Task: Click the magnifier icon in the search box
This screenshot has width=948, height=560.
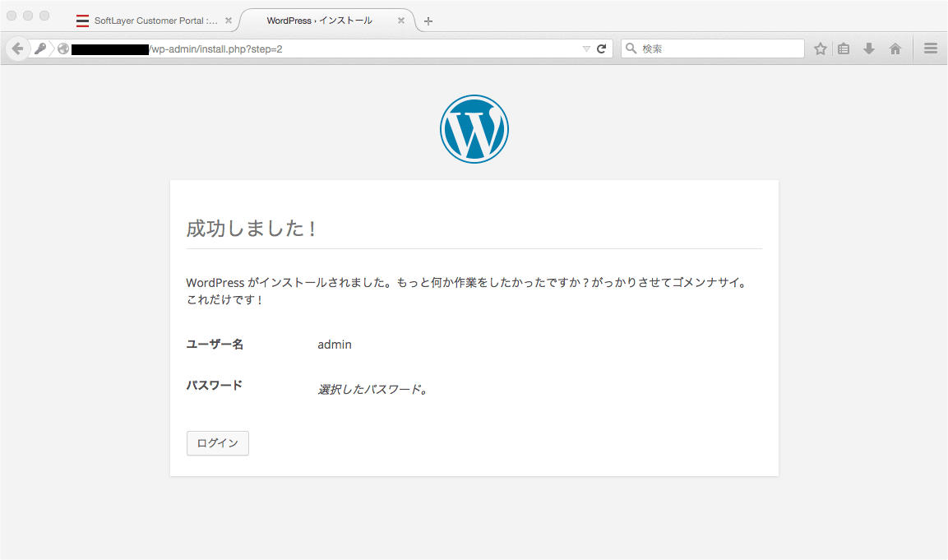Action: [x=631, y=49]
